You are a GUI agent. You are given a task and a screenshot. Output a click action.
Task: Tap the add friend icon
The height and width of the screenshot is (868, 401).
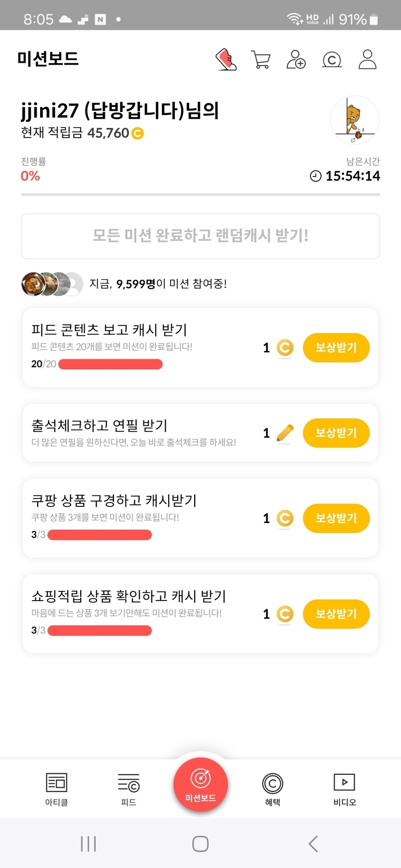pos(296,60)
